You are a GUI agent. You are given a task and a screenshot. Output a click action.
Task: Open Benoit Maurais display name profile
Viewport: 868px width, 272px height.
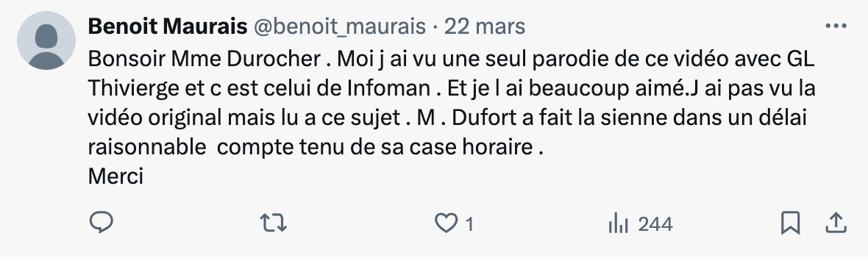167,26
